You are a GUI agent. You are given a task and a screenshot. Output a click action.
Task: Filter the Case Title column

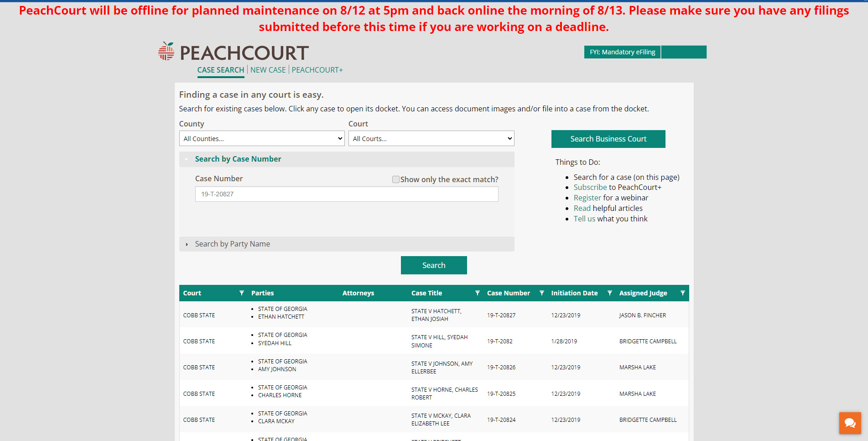(478, 293)
